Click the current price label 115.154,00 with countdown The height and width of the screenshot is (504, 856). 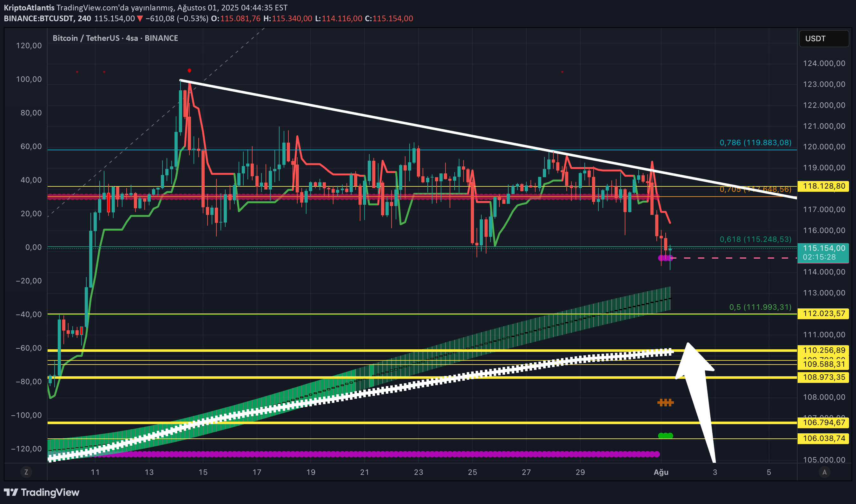click(823, 253)
